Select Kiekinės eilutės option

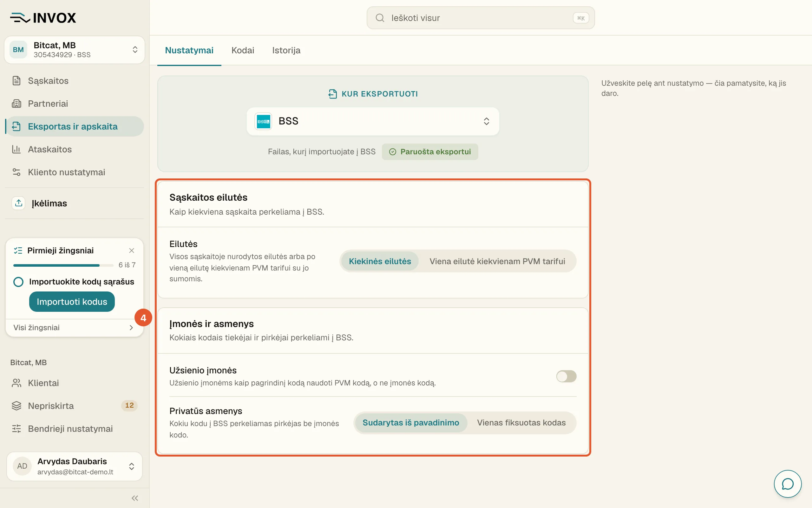coord(380,261)
